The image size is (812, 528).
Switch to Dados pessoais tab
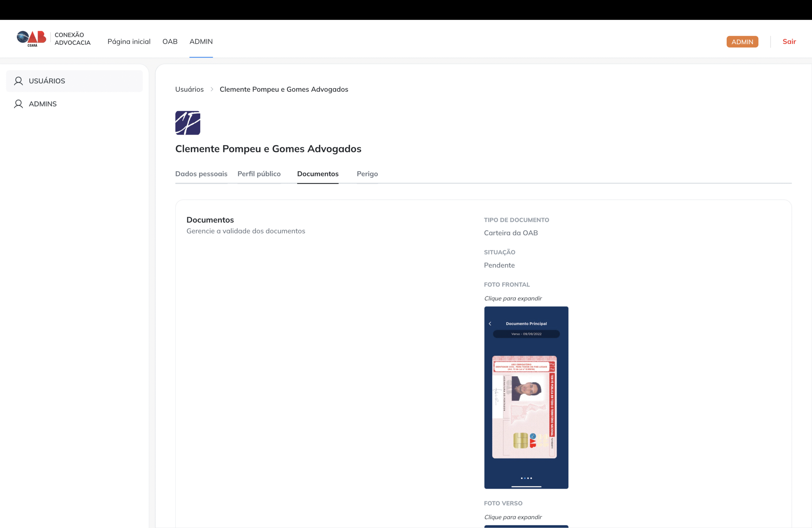click(201, 173)
